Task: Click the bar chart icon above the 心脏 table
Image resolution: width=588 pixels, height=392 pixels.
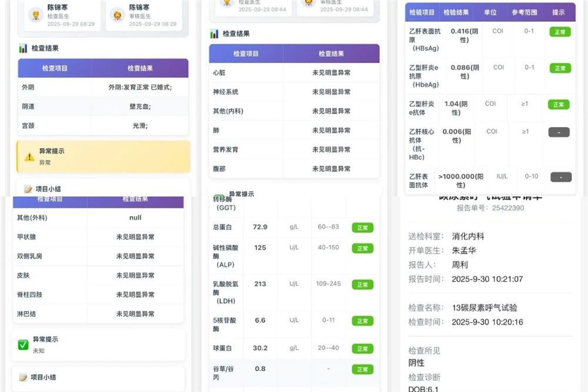Action: click(x=214, y=33)
